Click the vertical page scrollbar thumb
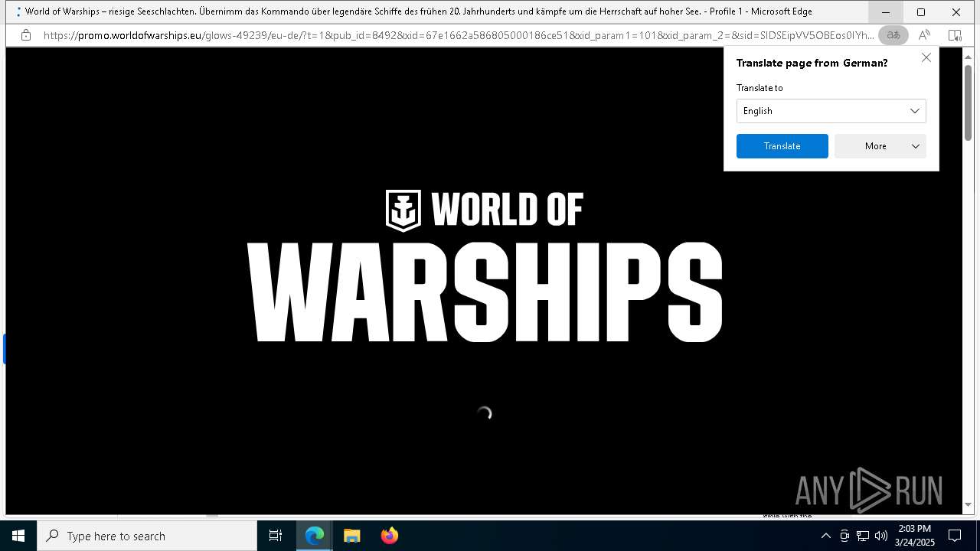The width and height of the screenshot is (980, 551). click(x=968, y=103)
